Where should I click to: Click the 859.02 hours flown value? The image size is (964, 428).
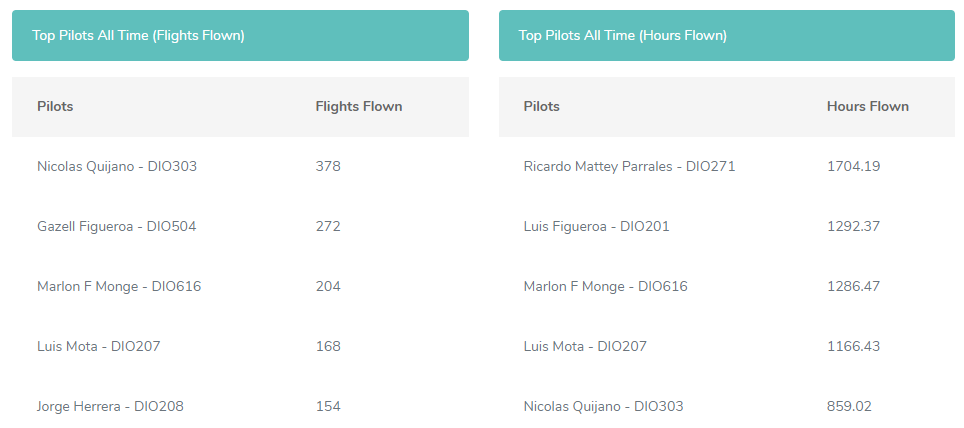coord(849,406)
